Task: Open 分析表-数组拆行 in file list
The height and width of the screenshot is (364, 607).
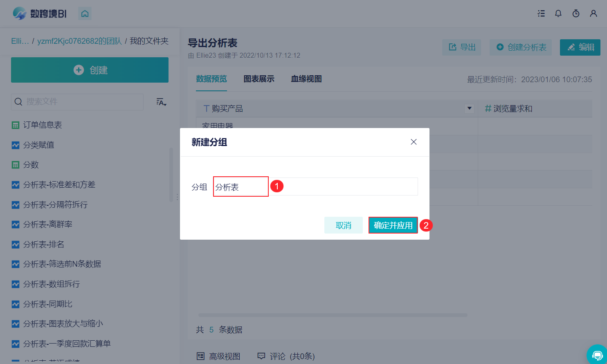Action: pos(51,284)
